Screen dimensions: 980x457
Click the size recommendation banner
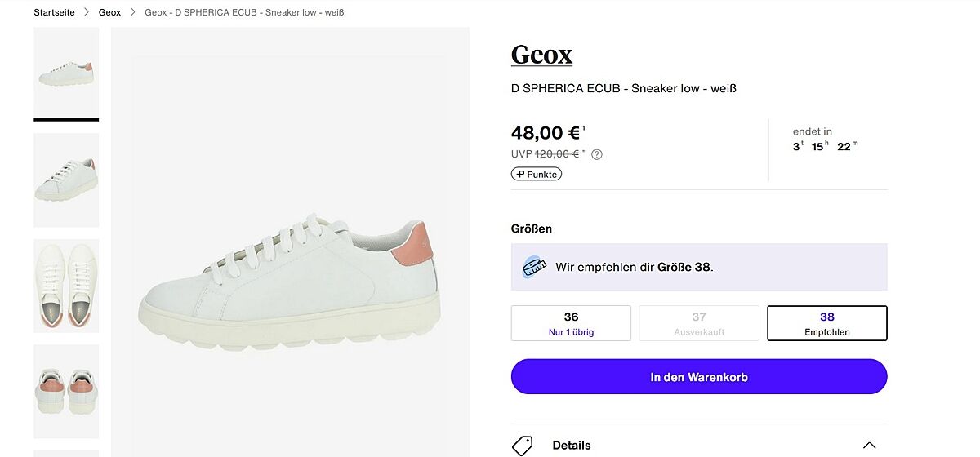pos(699,267)
